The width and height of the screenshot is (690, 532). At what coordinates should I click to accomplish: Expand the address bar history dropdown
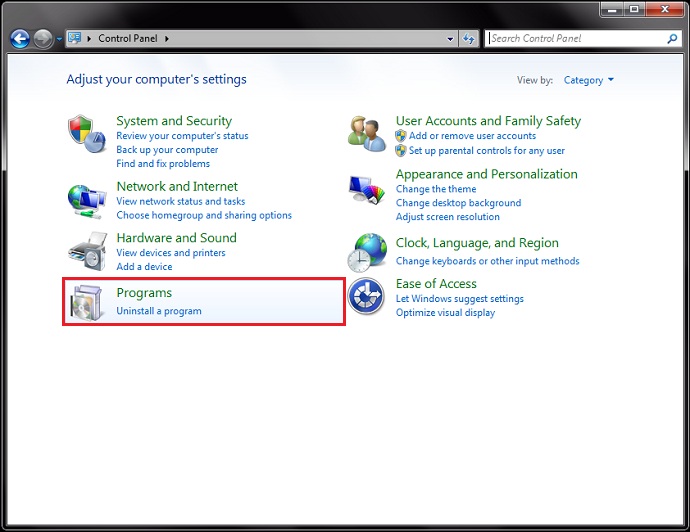[x=450, y=39]
